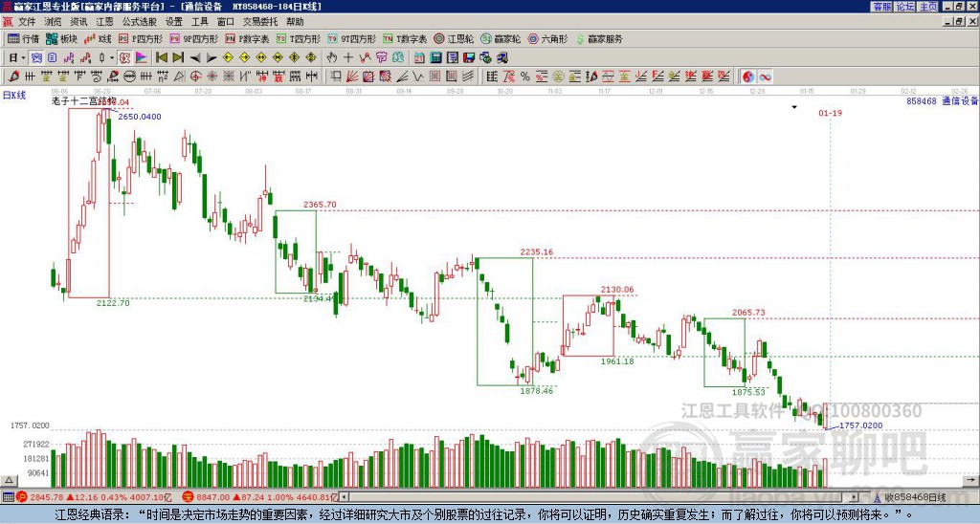
Task: Click the colorful flag icon
Action: [x=142, y=58]
